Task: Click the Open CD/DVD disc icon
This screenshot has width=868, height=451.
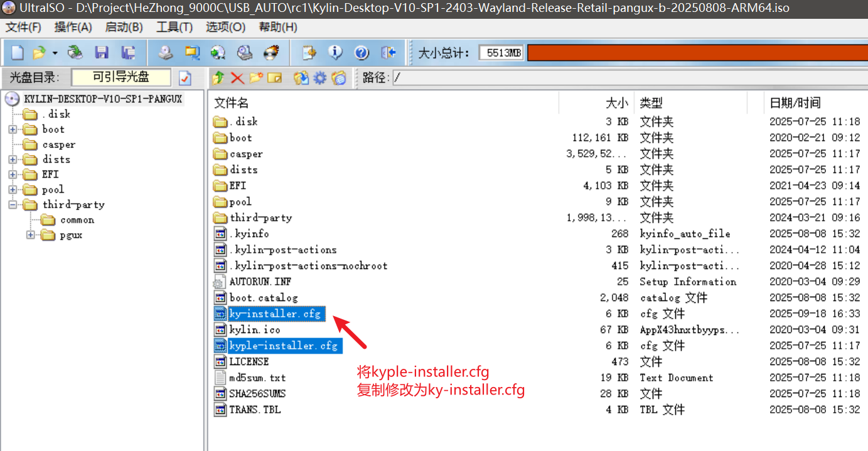Action: 75,53
